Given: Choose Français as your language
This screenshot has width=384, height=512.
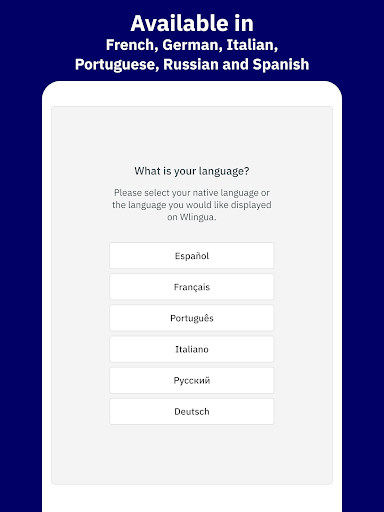Looking at the screenshot, I should [x=192, y=287].
